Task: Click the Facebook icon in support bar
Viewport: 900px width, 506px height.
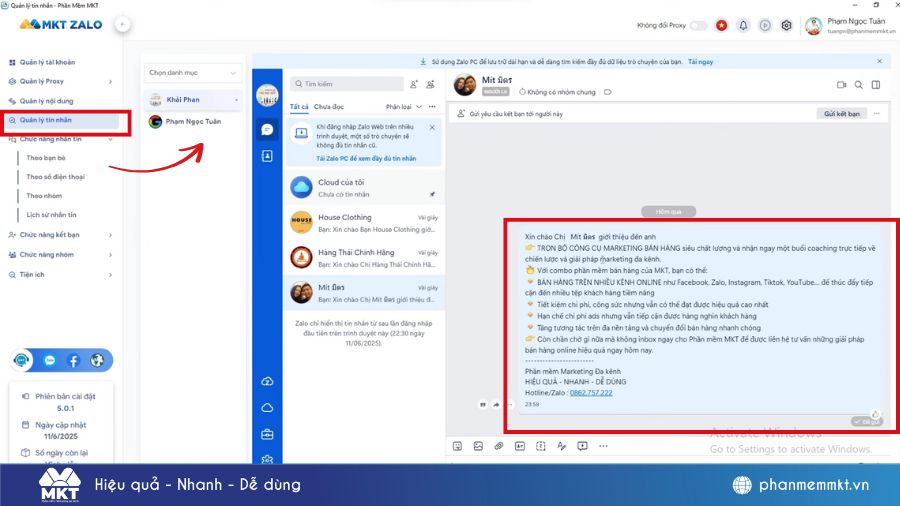Action: pos(73,360)
